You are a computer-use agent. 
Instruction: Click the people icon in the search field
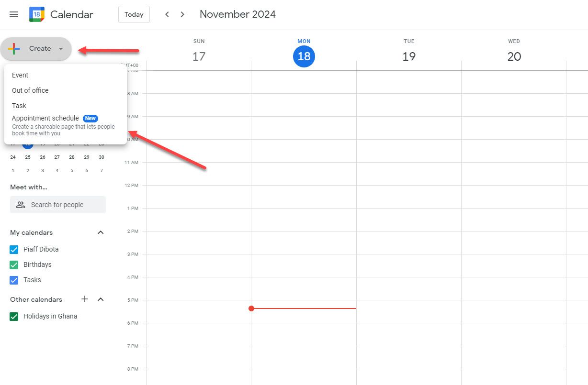pos(20,205)
